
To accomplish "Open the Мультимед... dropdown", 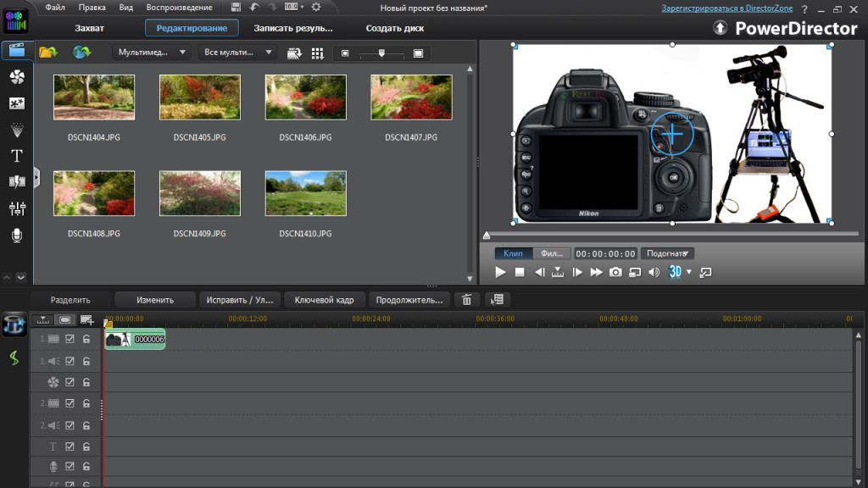I will [151, 53].
